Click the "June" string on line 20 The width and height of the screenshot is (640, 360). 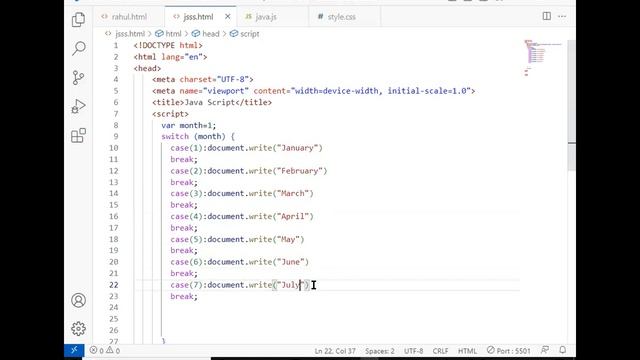click(x=291, y=262)
